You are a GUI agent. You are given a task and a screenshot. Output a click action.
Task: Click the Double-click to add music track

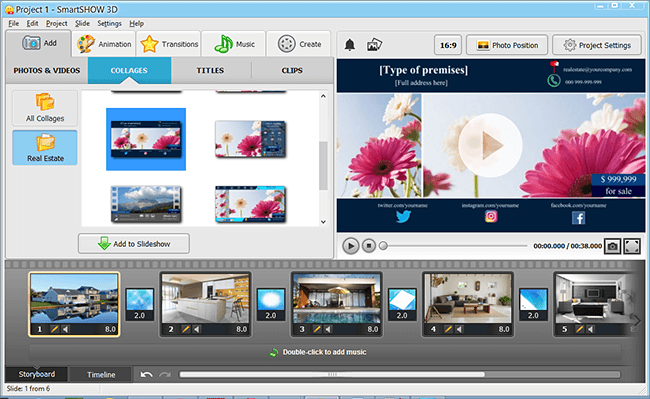(x=325, y=352)
